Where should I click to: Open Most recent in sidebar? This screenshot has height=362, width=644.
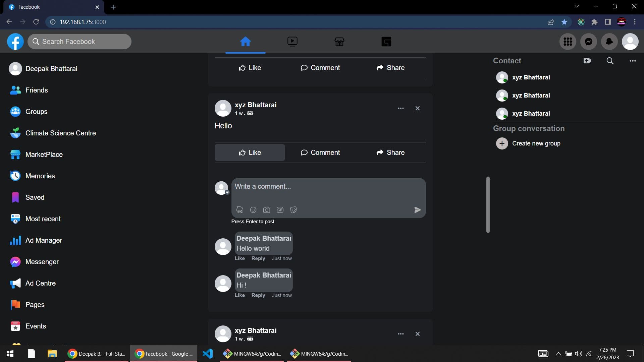[36, 219]
